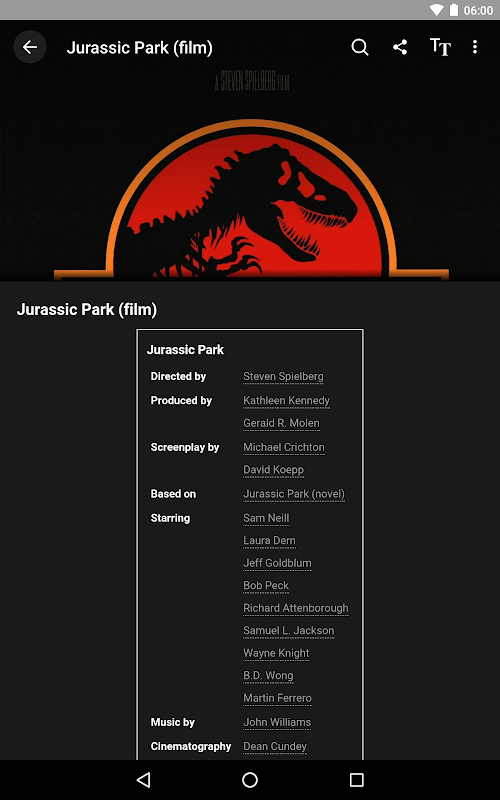Open the John Williams link
The image size is (500, 800).
click(277, 722)
